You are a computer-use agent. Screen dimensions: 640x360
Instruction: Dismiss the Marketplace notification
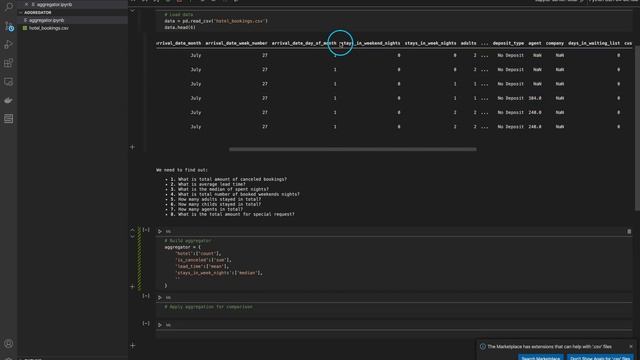[631, 347]
